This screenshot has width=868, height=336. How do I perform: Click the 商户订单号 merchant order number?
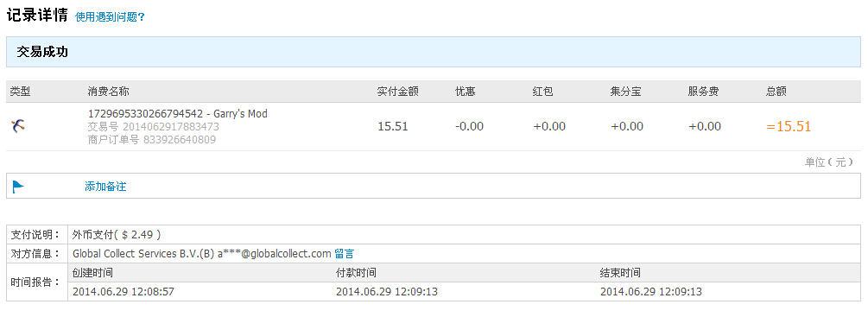[152, 140]
